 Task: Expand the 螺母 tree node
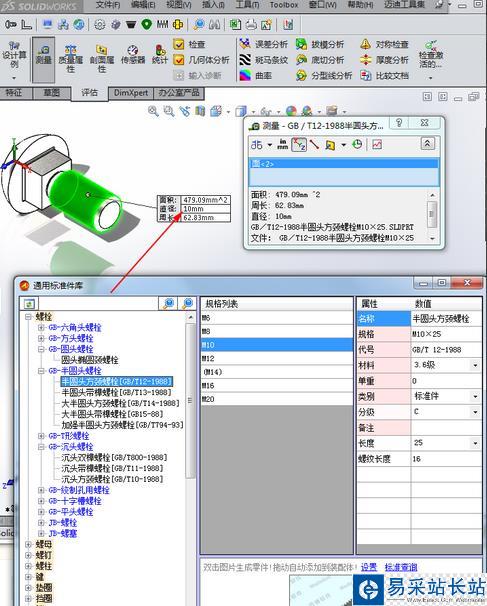coord(28,544)
